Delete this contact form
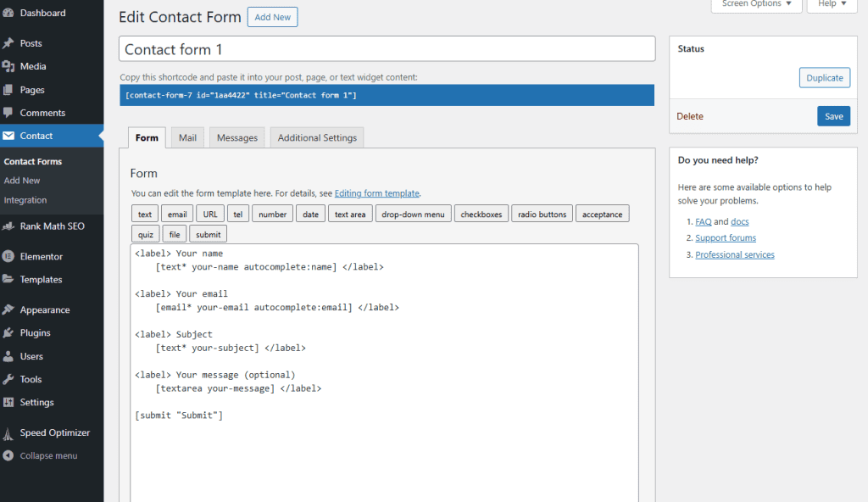This screenshot has width=868, height=502. click(690, 116)
